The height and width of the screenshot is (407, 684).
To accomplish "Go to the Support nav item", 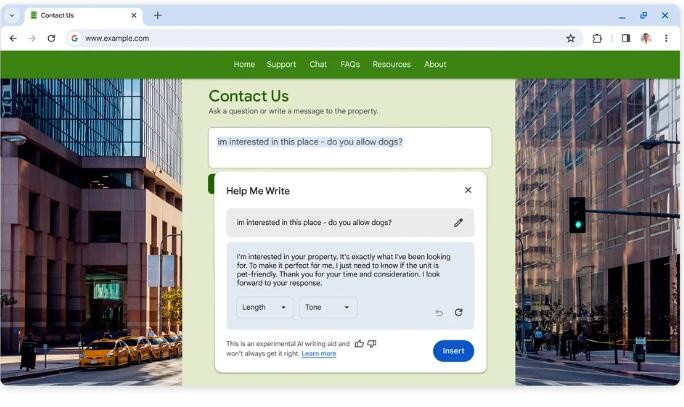I will (x=281, y=64).
